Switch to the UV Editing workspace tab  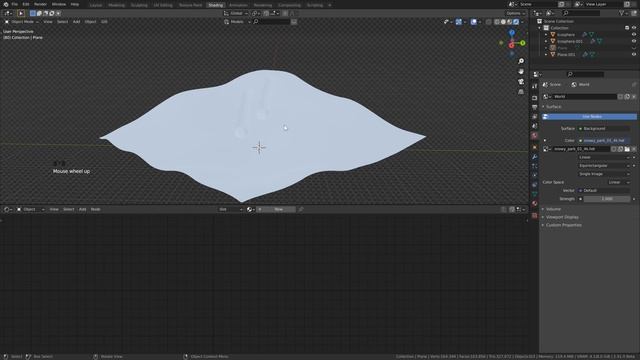(163, 5)
